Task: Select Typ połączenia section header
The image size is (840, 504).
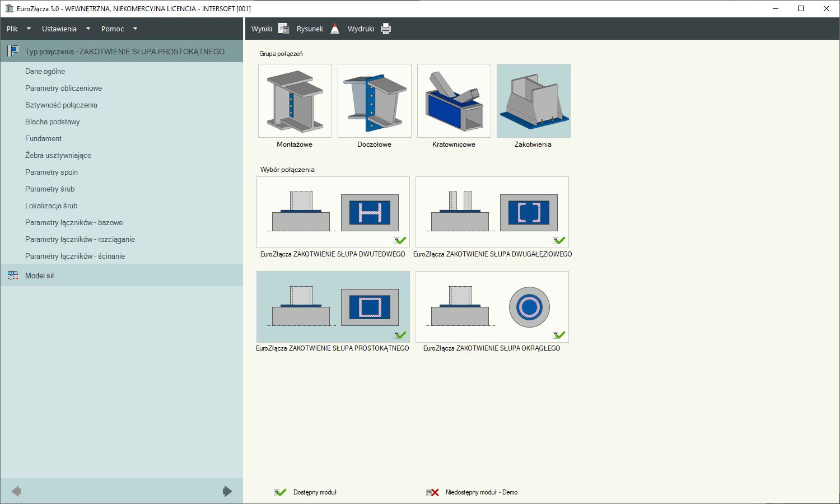Action: point(122,52)
